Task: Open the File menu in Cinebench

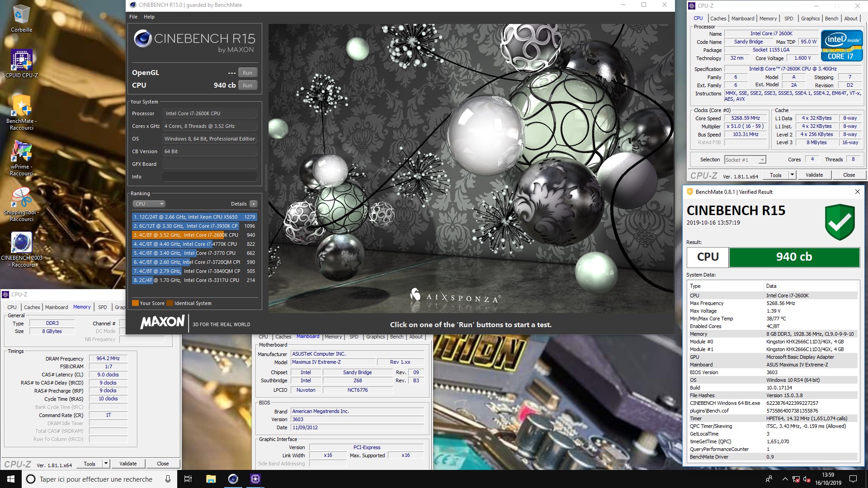Action: [x=133, y=17]
